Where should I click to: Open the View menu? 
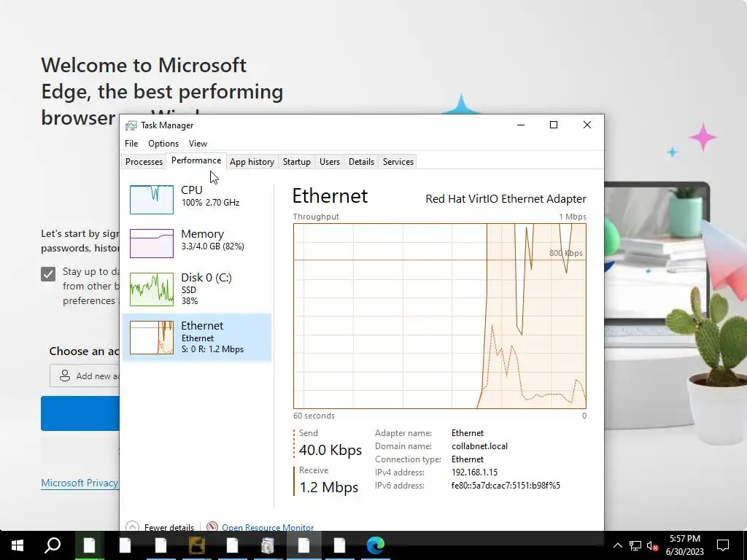[x=198, y=144]
